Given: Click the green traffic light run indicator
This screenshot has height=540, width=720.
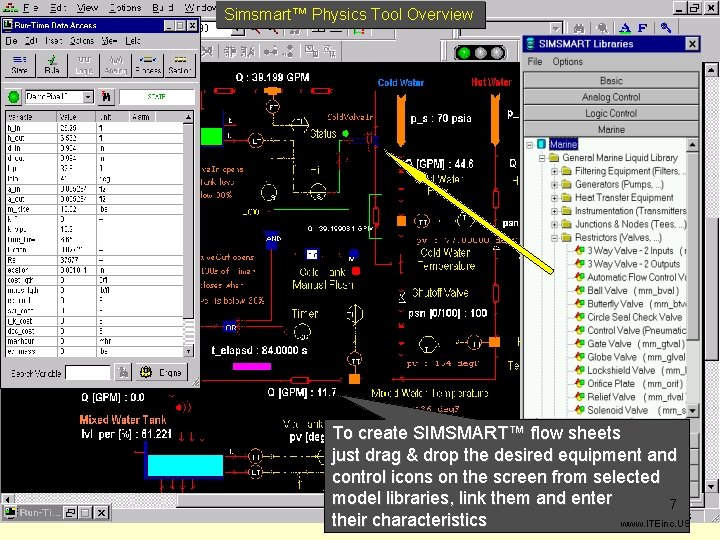Looking at the screenshot, I should (464, 53).
